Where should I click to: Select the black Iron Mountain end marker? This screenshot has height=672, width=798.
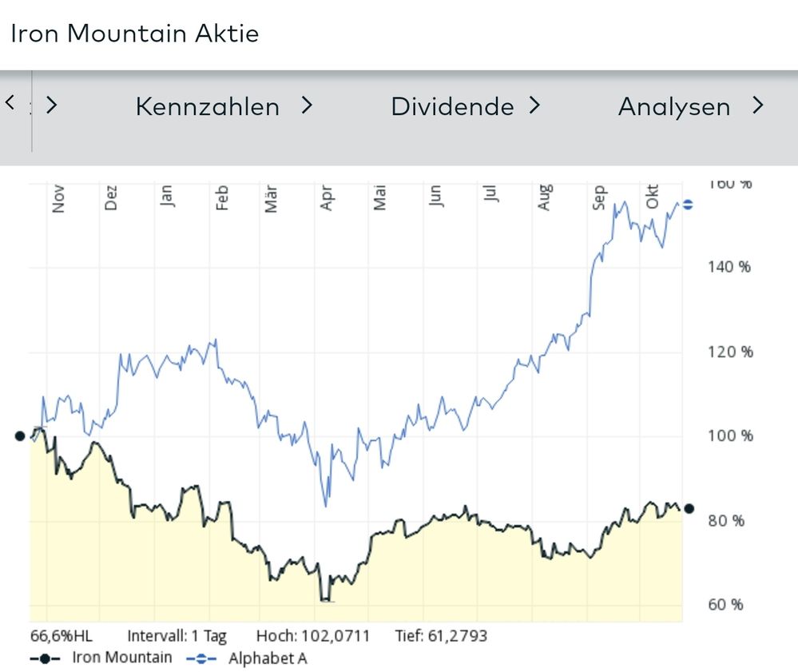[689, 508]
